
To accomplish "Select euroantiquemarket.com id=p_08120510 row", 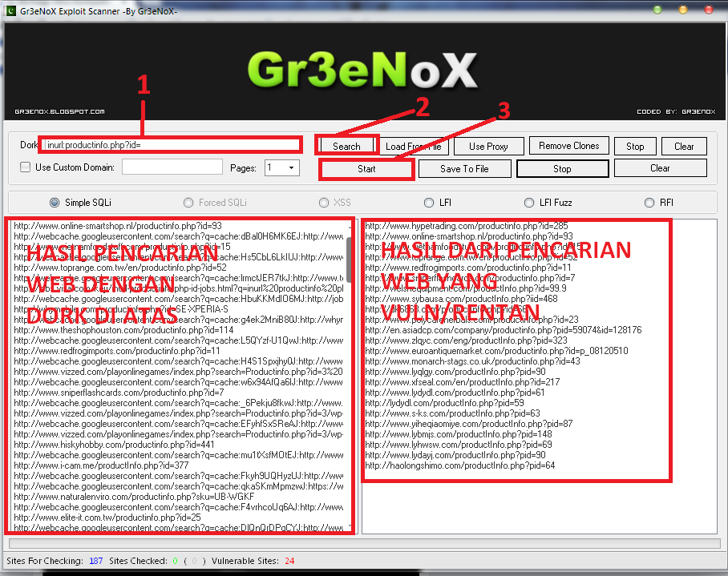I will pyautogui.click(x=497, y=351).
